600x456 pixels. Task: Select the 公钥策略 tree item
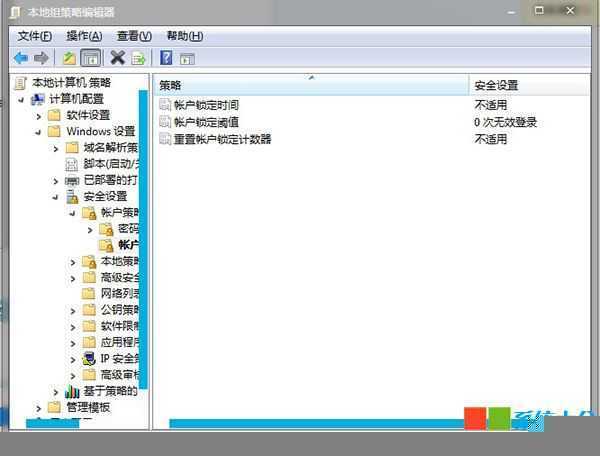[x=119, y=310]
